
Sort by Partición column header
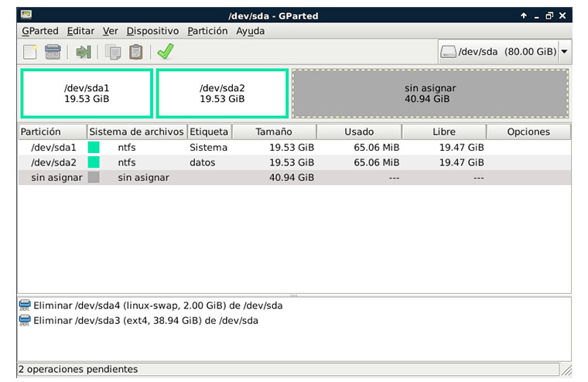[53, 131]
